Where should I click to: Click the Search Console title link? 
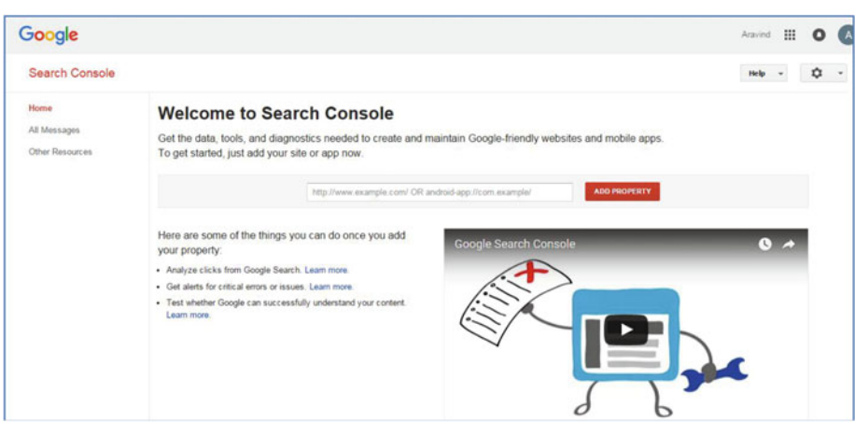[x=72, y=73]
